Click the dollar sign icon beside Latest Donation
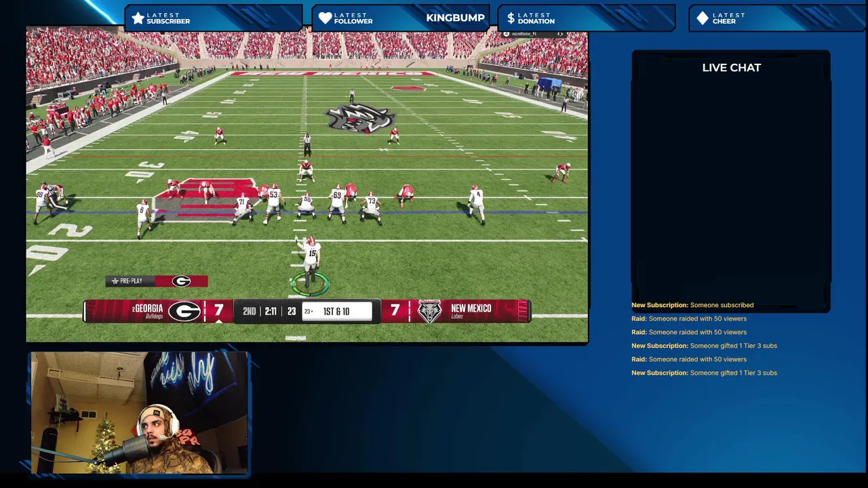Viewport: 868px width, 488px height. pyautogui.click(x=511, y=18)
